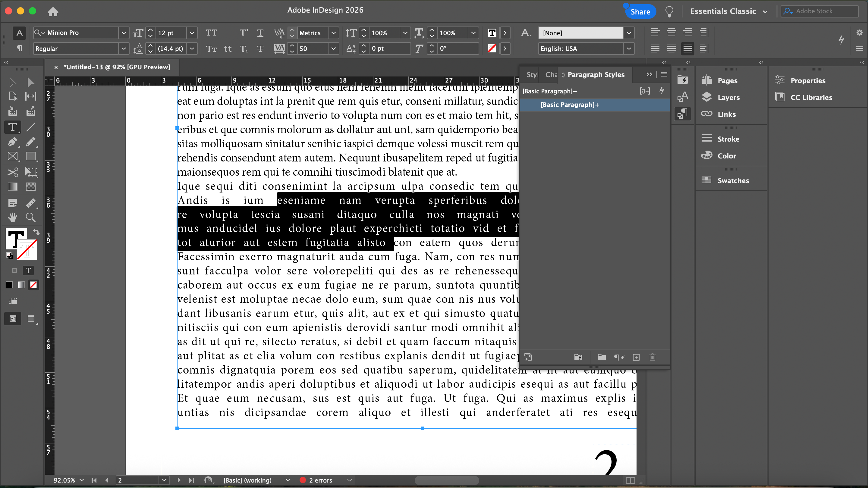Click the Share button
The height and width of the screenshot is (488, 868).
pos(640,11)
